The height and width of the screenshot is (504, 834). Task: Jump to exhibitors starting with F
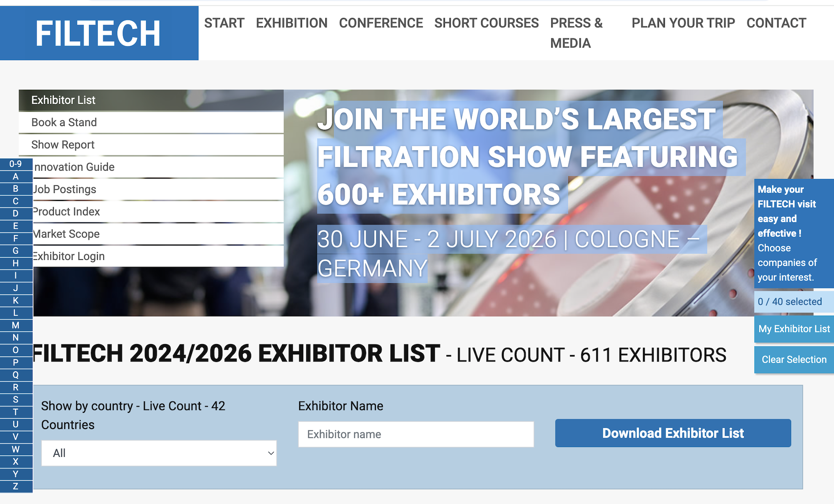(x=16, y=239)
